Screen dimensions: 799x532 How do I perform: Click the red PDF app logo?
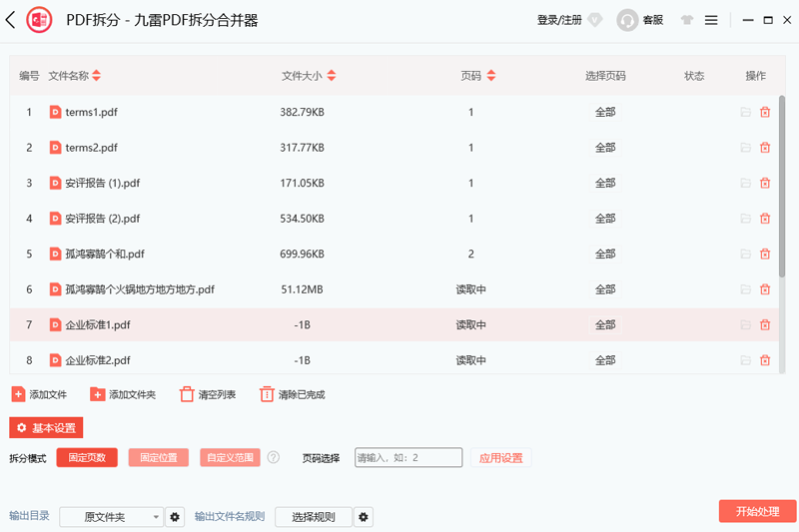(39, 20)
